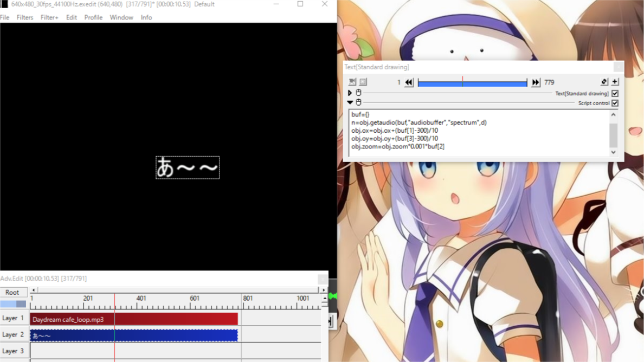Select the Daydream cafe_loop.mp3 audio object
Viewport: 644px width, 362px height.
pos(134,319)
